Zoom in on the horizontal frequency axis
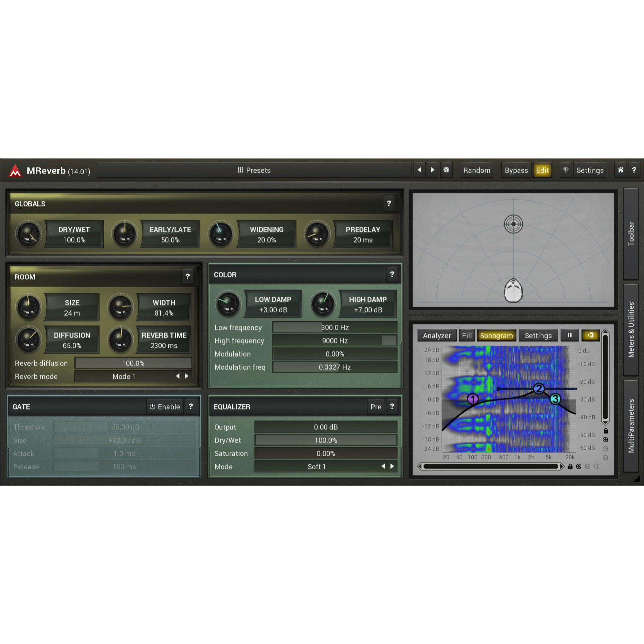The image size is (644, 644). (579, 467)
